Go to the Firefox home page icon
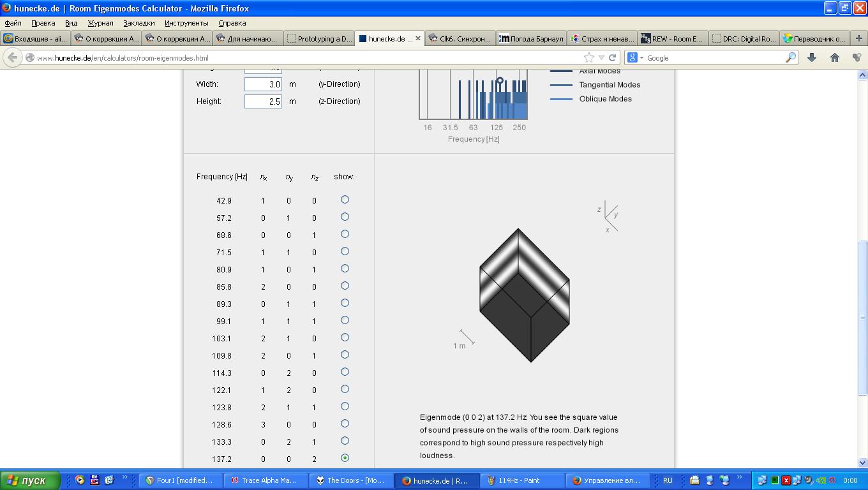This screenshot has height=490, width=868. [x=834, y=57]
